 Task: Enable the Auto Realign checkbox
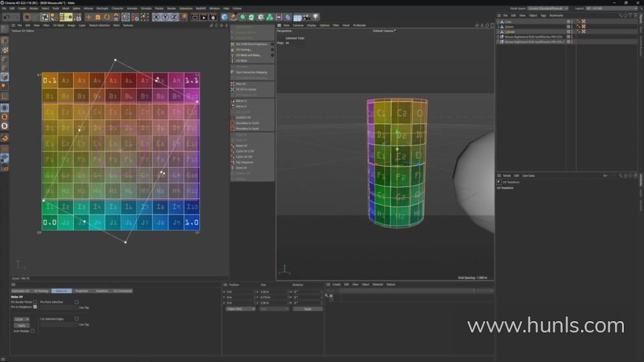coord(32,330)
